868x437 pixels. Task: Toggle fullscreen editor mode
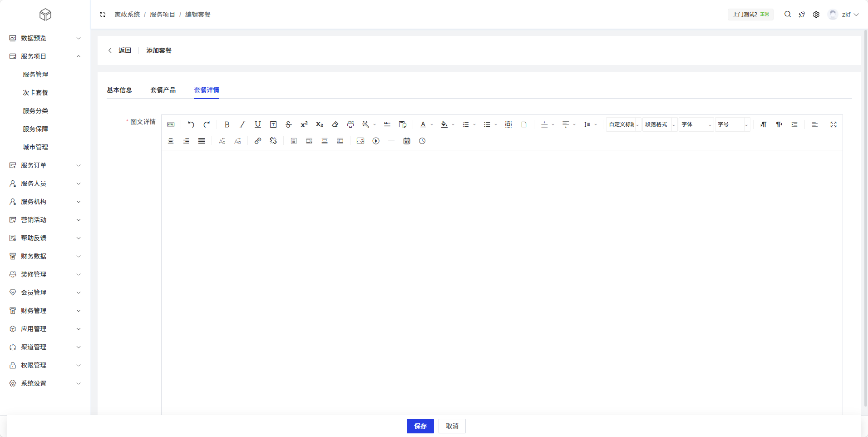click(833, 124)
